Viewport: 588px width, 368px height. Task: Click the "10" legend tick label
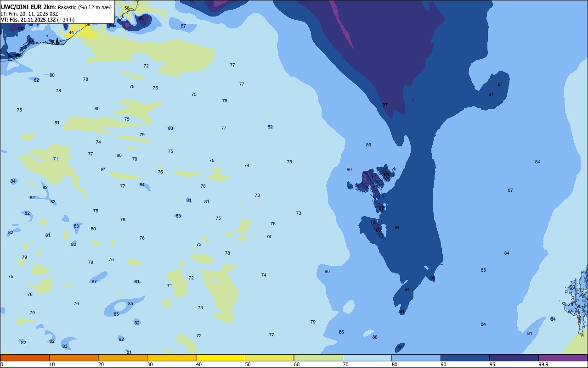(x=52, y=364)
